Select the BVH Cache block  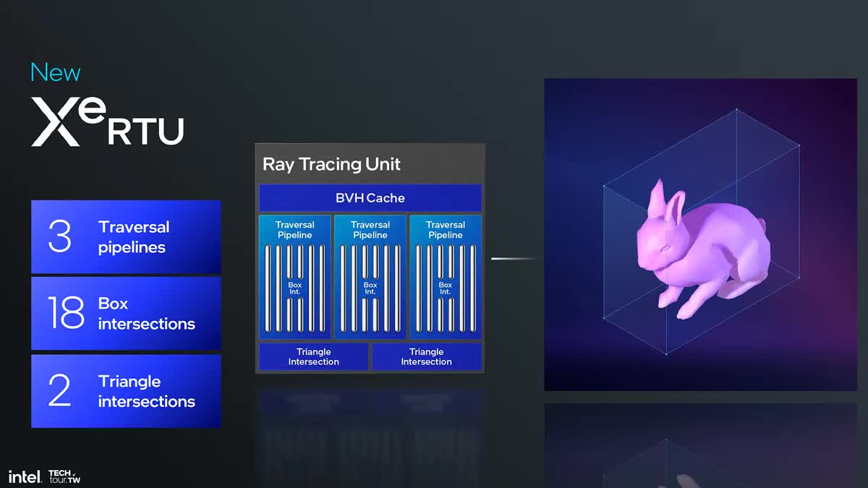(370, 198)
